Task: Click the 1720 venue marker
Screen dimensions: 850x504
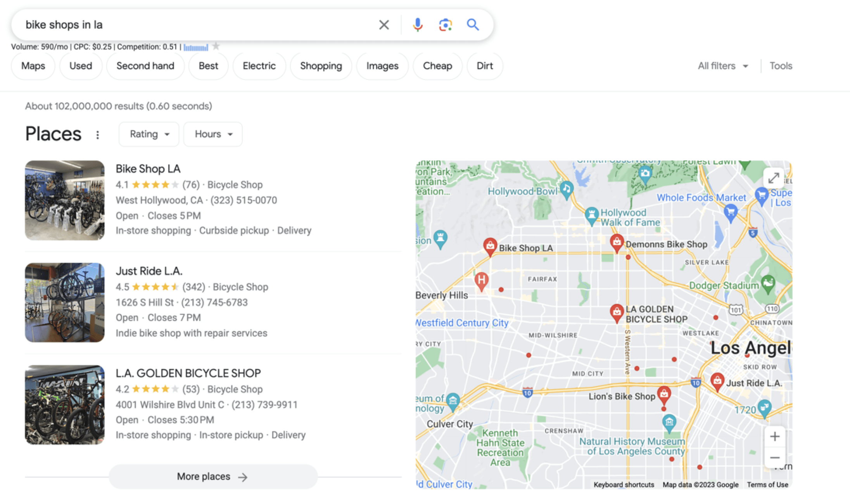Action: tap(764, 409)
